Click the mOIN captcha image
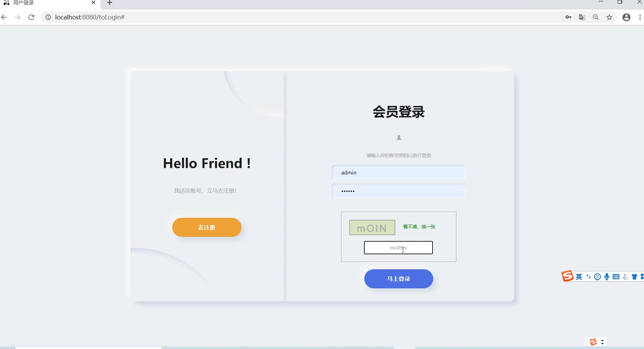Image resolution: width=644 pixels, height=349 pixels. [372, 228]
